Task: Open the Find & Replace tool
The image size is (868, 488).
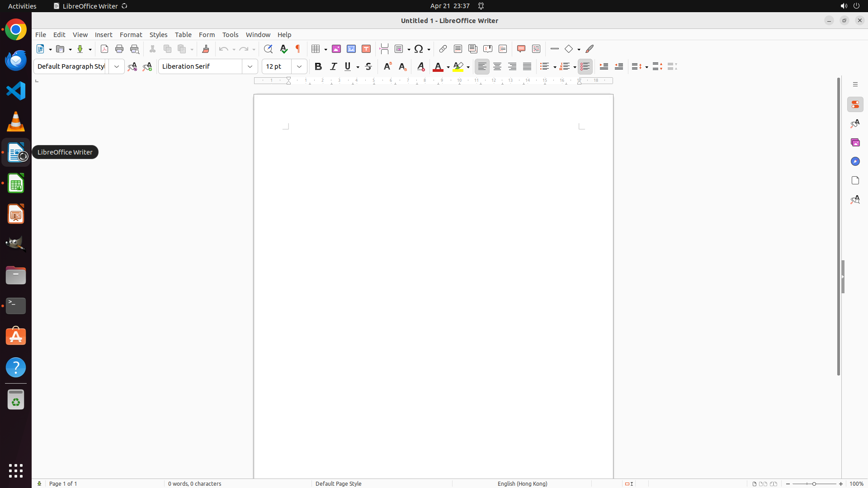Action: pyautogui.click(x=268, y=49)
